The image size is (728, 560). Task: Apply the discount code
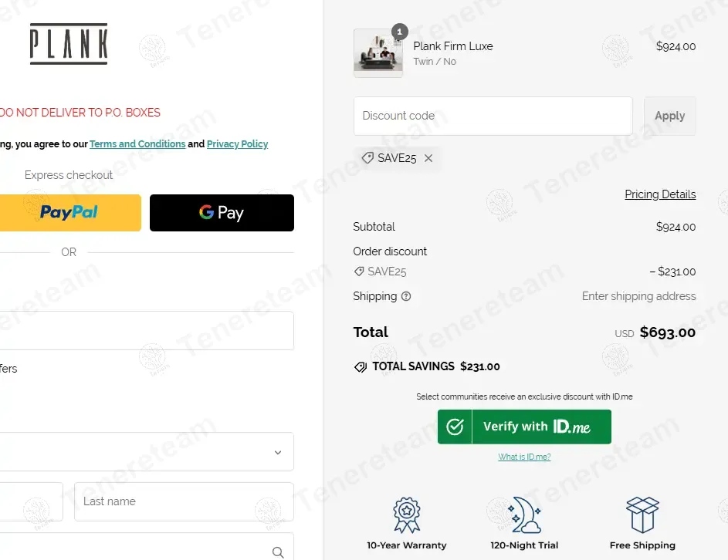point(669,116)
